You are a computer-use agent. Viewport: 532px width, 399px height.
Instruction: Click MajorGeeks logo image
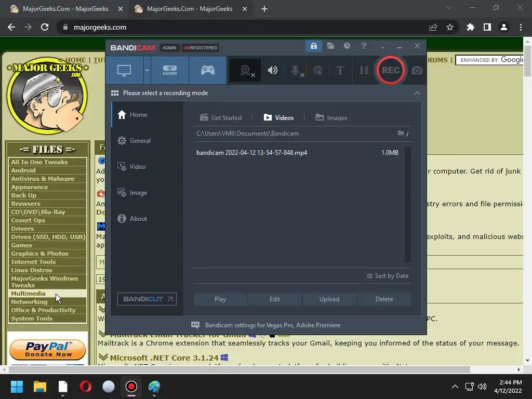[x=47, y=96]
